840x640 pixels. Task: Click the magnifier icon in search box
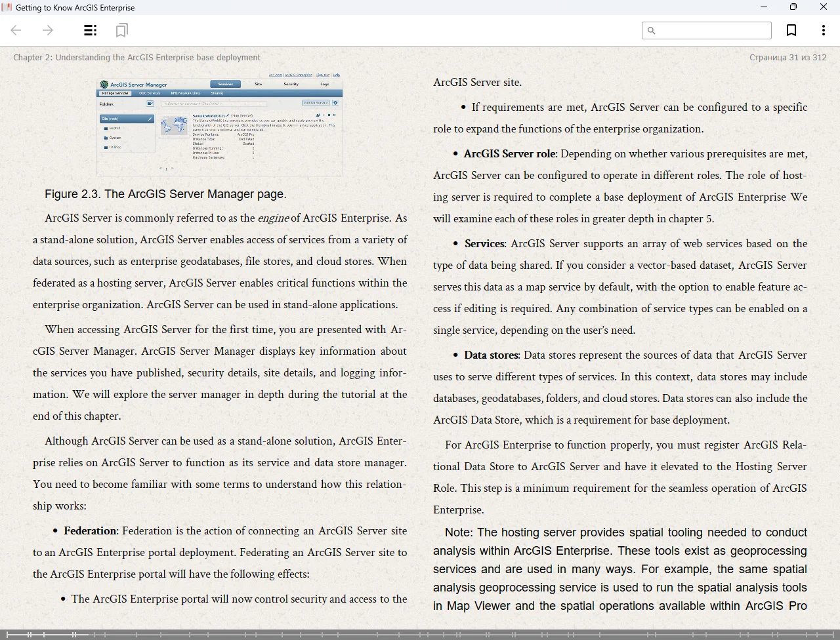[x=651, y=30]
